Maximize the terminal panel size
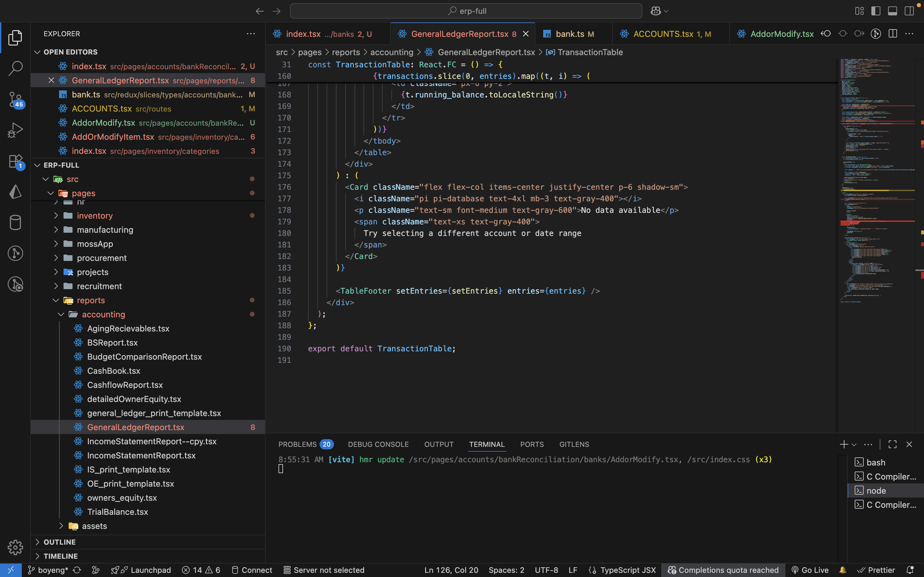This screenshot has width=924, height=577. 892,444
